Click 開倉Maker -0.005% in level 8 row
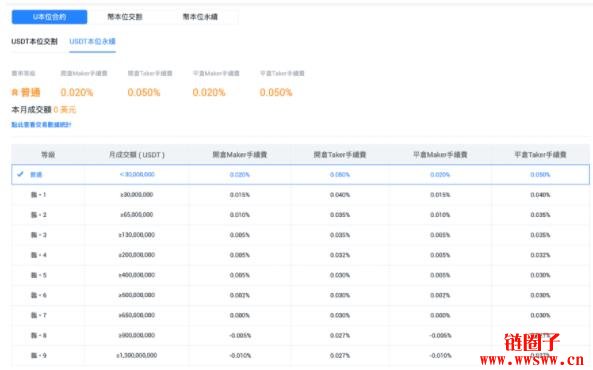This screenshot has height=370, width=593. pos(240,336)
